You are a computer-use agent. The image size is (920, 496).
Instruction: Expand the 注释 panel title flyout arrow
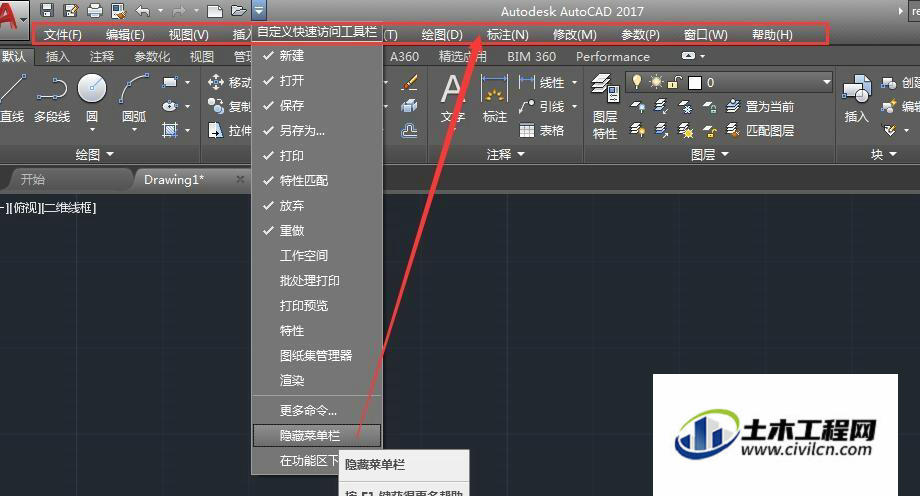pyautogui.click(x=521, y=154)
